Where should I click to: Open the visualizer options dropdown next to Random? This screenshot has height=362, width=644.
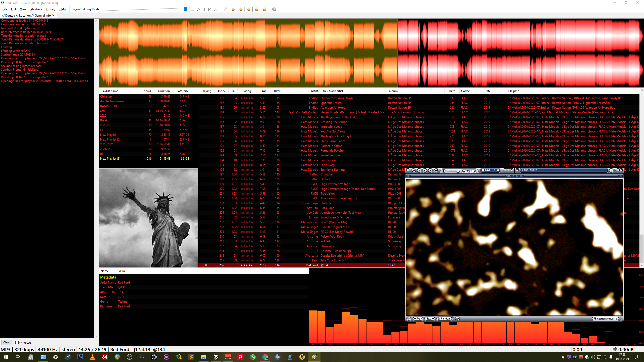pos(458,319)
